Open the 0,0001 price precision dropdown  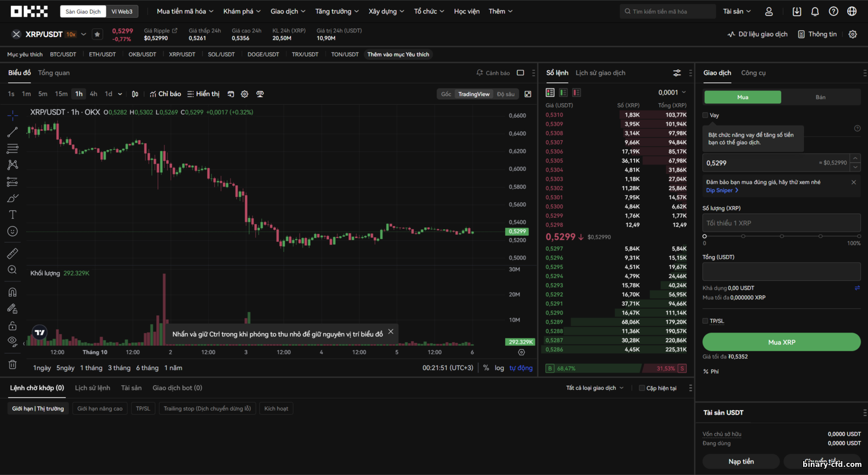[x=672, y=93]
